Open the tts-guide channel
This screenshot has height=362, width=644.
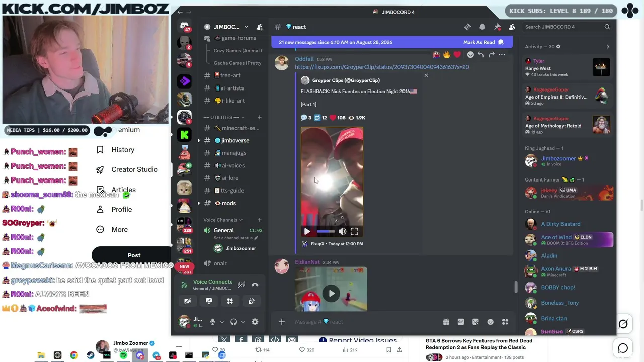232,191
